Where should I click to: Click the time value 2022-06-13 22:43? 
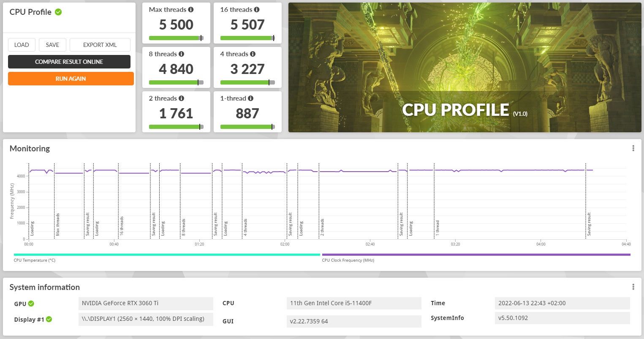pyautogui.click(x=562, y=303)
